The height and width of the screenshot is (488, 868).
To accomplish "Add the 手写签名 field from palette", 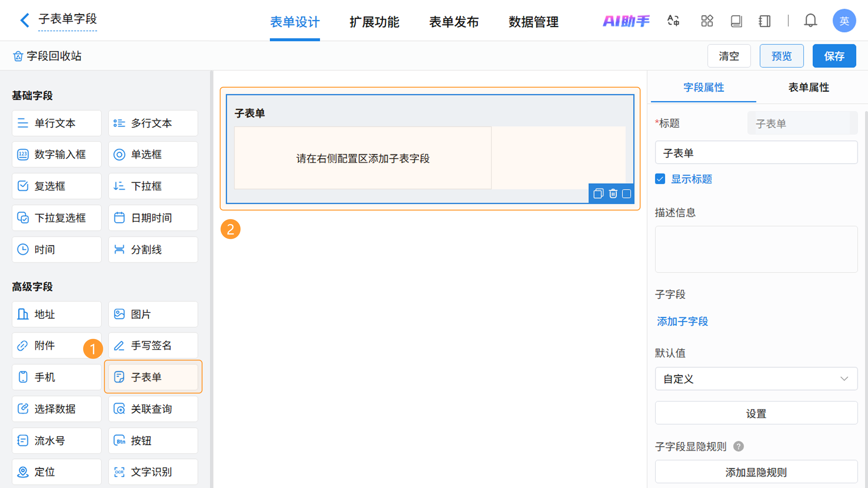I will point(153,345).
